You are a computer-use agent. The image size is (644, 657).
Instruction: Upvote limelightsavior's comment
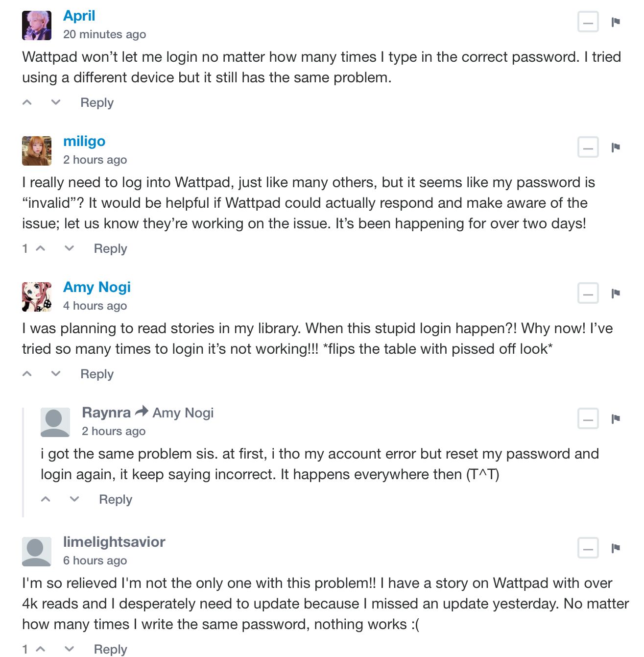pyautogui.click(x=41, y=649)
